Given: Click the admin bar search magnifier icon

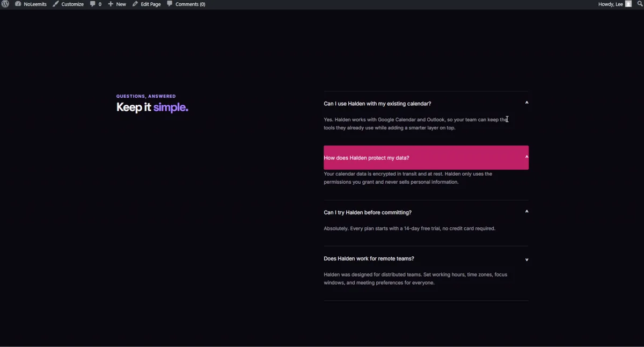Looking at the screenshot, I should [640, 4].
